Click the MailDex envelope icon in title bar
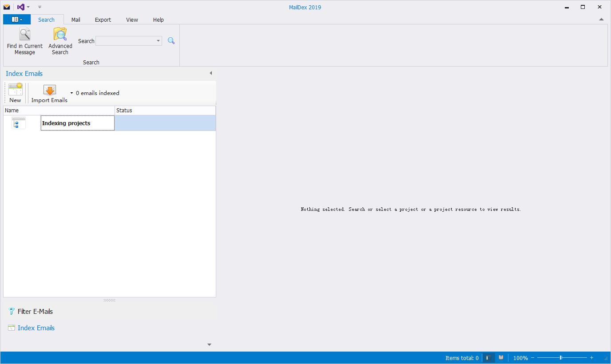The height and width of the screenshot is (364, 611). 6,7
